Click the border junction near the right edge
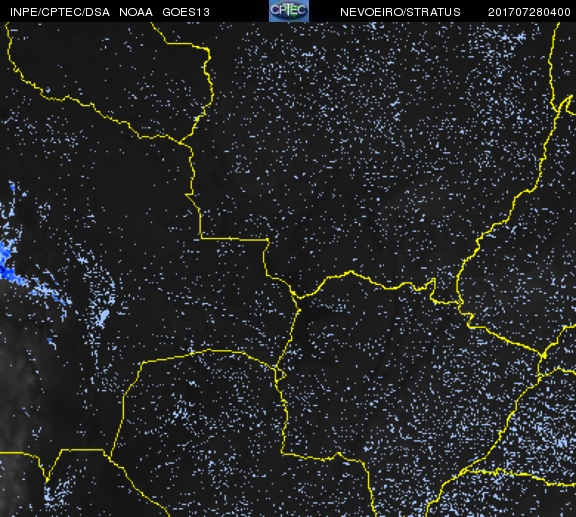The height and width of the screenshot is (517, 576). tap(543, 356)
